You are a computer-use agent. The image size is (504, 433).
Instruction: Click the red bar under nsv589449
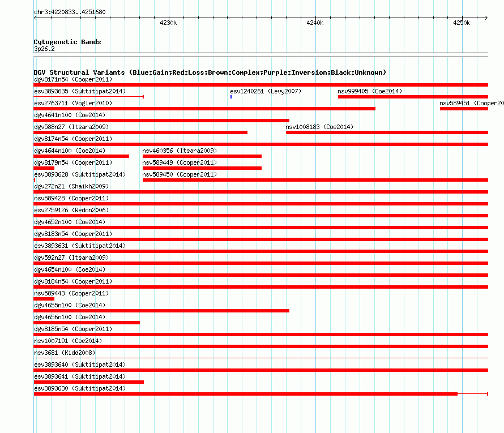[202, 168]
